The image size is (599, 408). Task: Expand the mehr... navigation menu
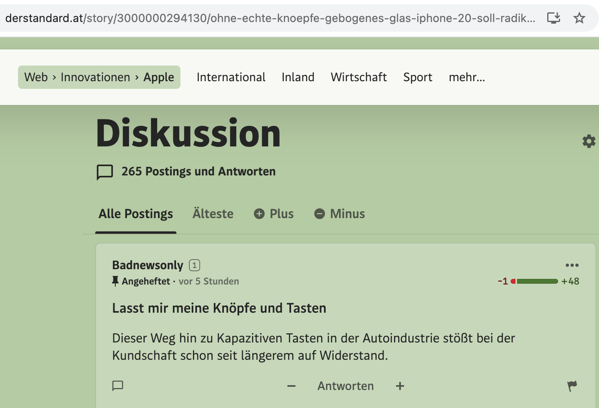coord(467,77)
